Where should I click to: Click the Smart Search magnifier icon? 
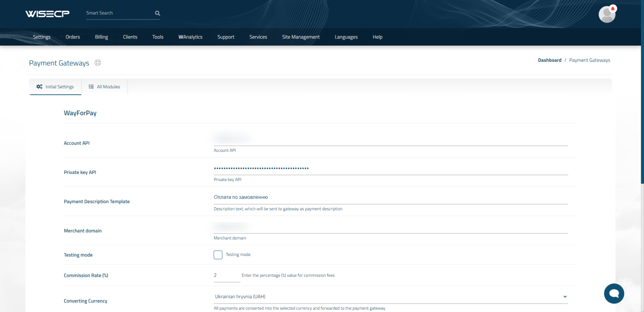[157, 13]
